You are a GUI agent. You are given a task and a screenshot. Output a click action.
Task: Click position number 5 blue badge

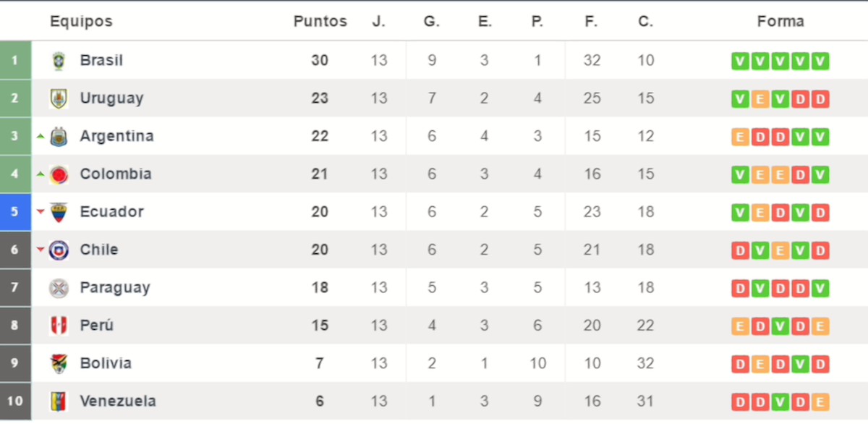(x=15, y=212)
